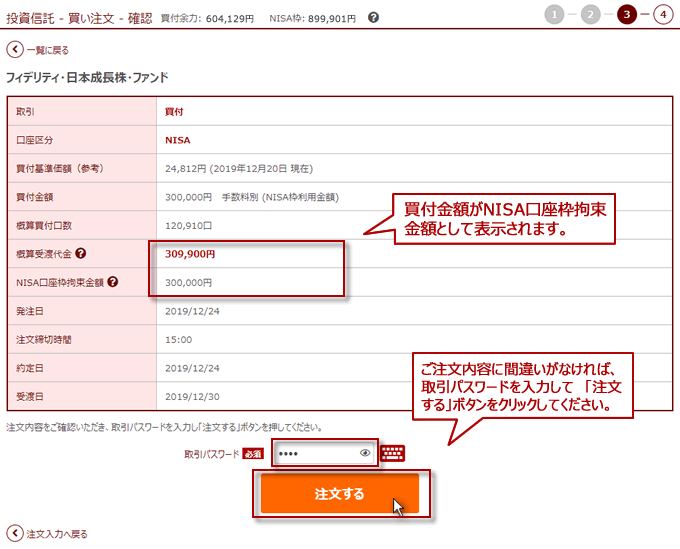Click the page title 投資信託 - 買い注文 - 確認

pos(79,18)
